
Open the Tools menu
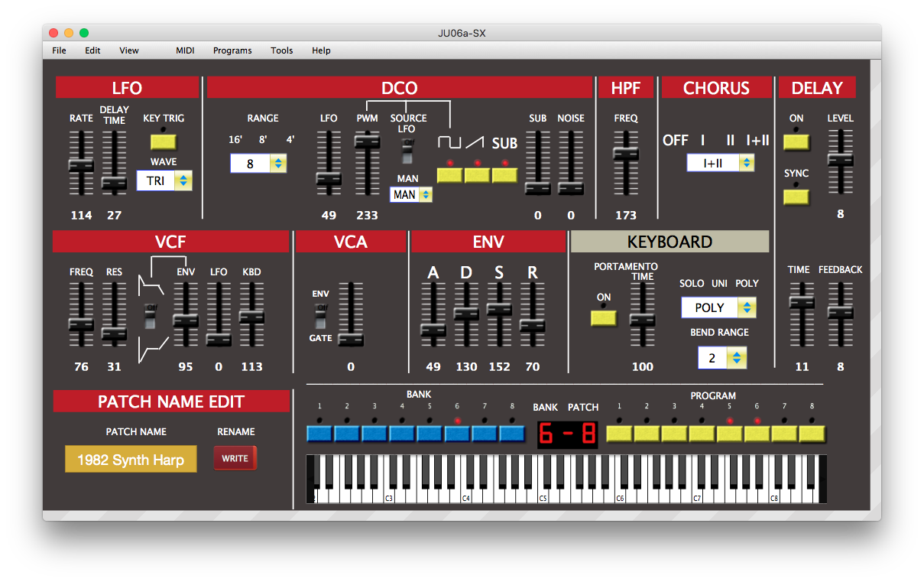282,50
